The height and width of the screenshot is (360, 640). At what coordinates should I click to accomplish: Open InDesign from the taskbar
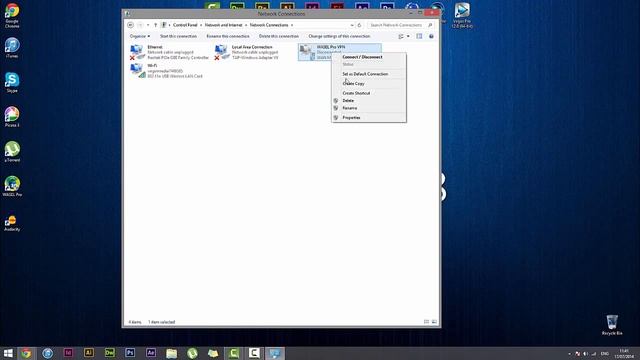point(68,353)
